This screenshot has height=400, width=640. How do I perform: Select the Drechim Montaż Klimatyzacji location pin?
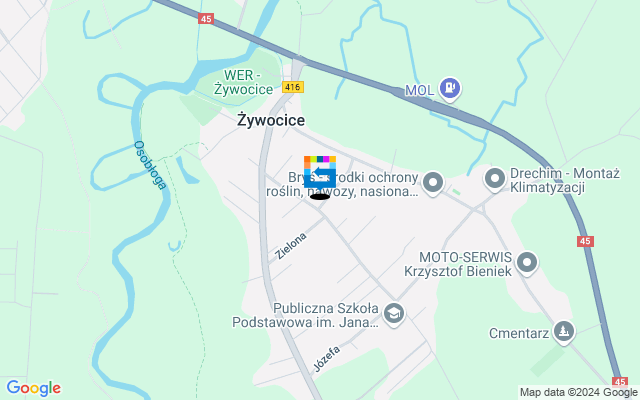(495, 180)
